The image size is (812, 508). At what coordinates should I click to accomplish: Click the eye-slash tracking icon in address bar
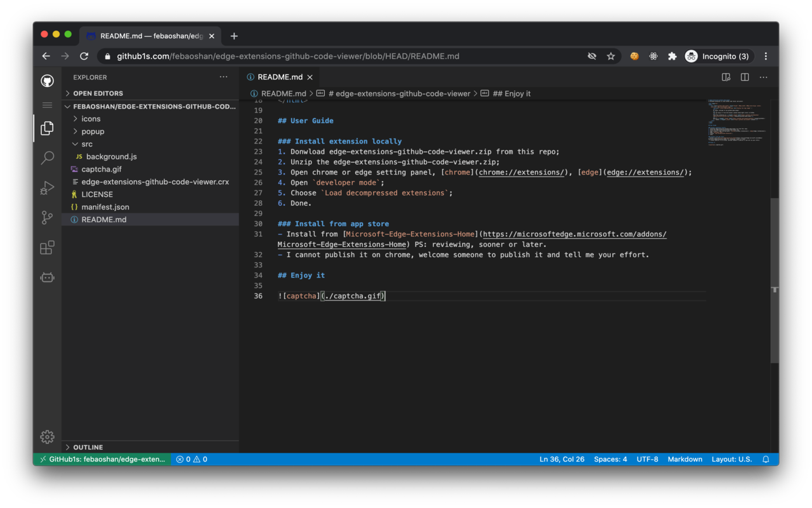tap(592, 57)
